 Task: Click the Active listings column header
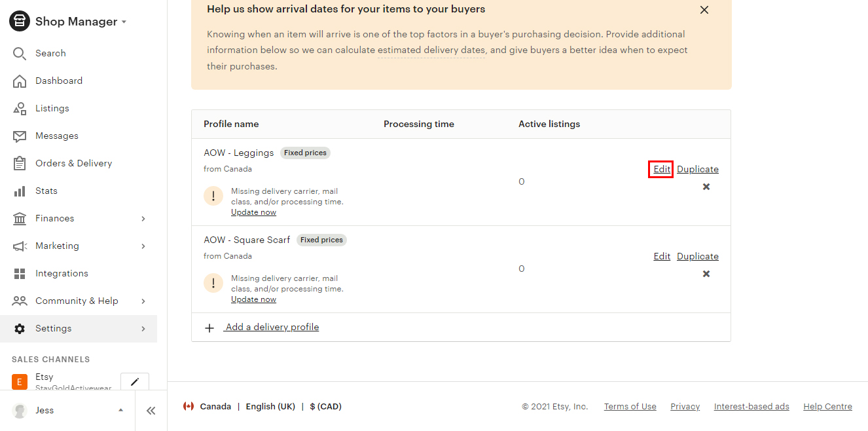click(549, 124)
